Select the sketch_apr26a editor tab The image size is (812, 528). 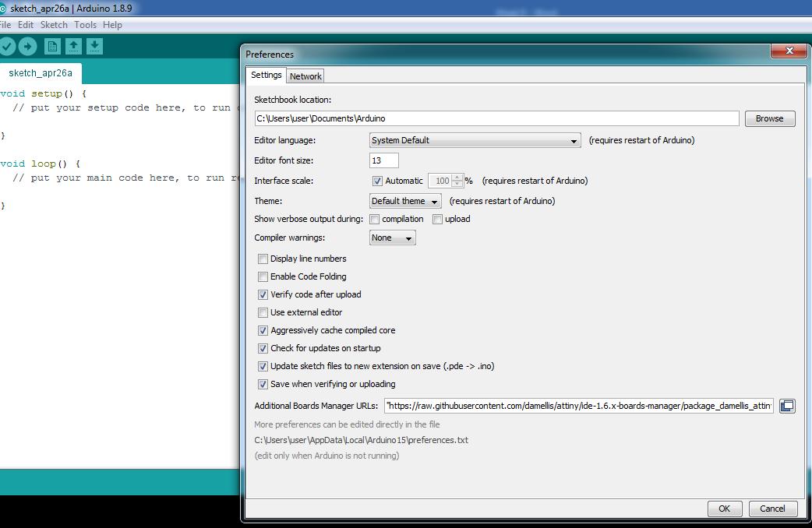click(41, 73)
